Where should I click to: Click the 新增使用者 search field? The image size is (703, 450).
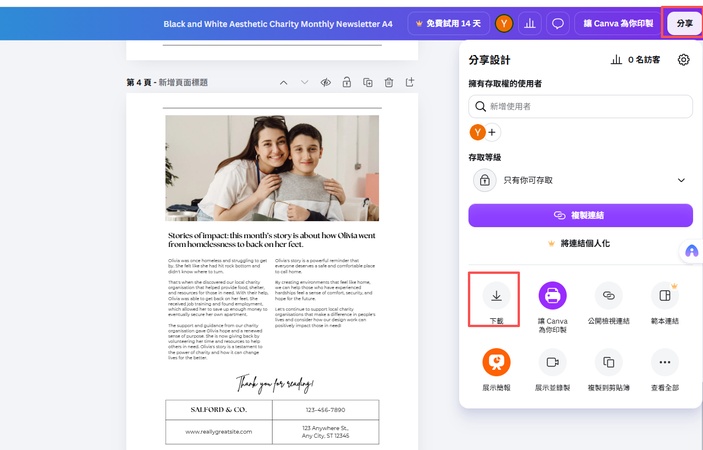tap(581, 106)
